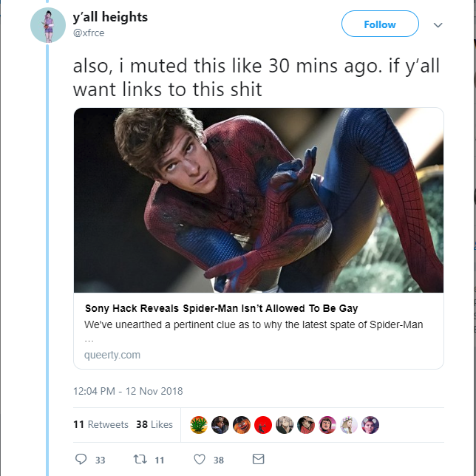Open the 12:04 PM tweet timestamp

[128, 391]
